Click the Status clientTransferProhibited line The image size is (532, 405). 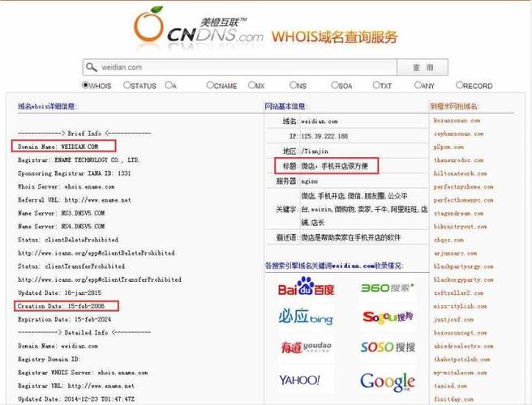click(71, 266)
